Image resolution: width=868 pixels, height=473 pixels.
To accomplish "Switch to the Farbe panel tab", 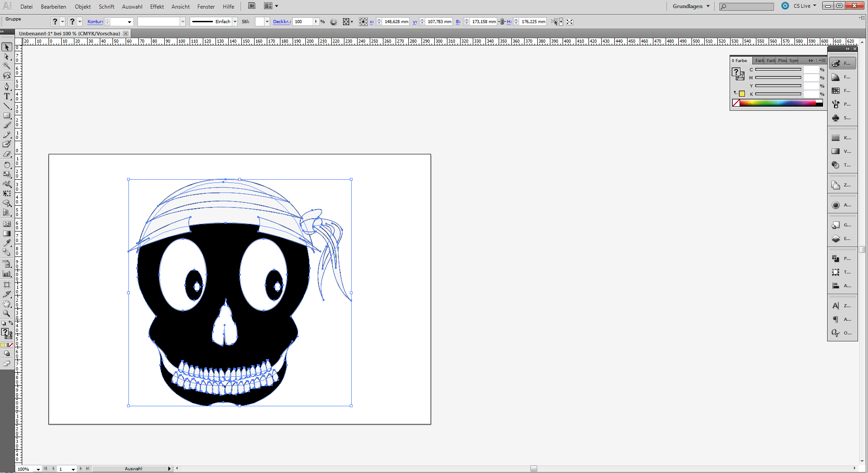I will pos(740,61).
